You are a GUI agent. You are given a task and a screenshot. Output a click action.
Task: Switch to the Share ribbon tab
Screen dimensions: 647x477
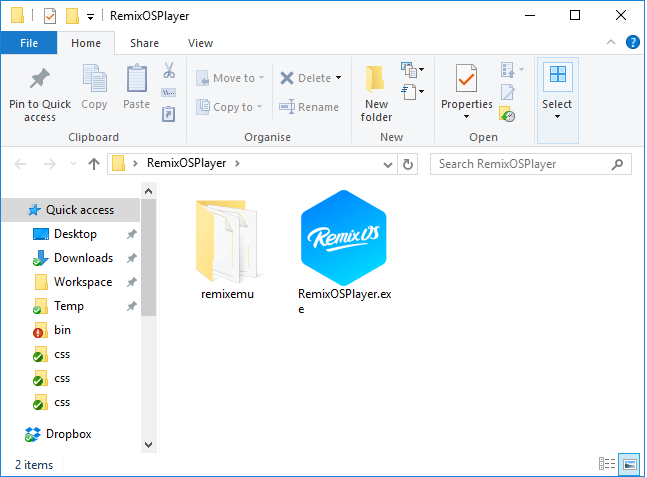pyautogui.click(x=144, y=43)
